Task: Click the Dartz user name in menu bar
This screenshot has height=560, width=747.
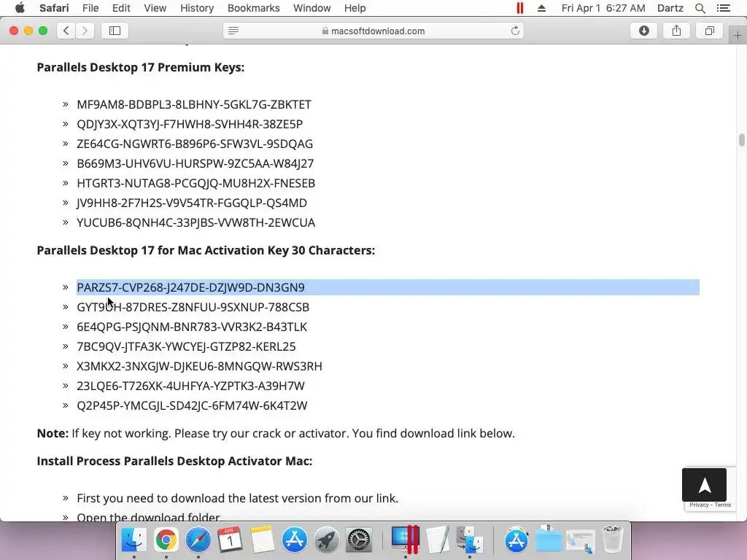Action: point(670,8)
